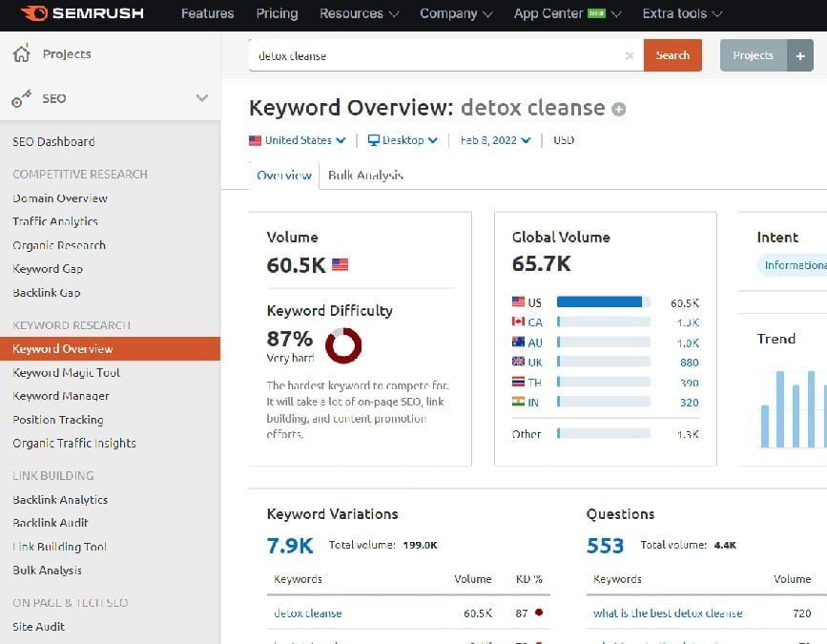Open Projects using the home icon
This screenshot has height=644, width=827.
click(x=21, y=54)
